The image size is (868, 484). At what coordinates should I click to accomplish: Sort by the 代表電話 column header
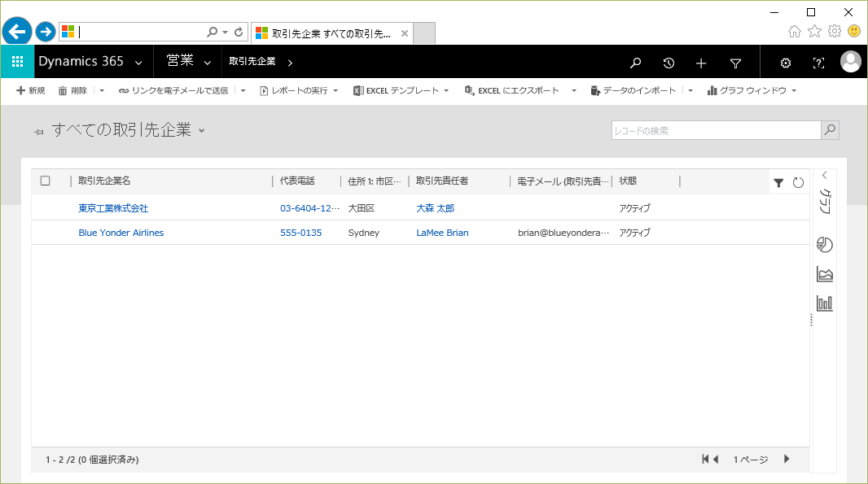pos(296,181)
